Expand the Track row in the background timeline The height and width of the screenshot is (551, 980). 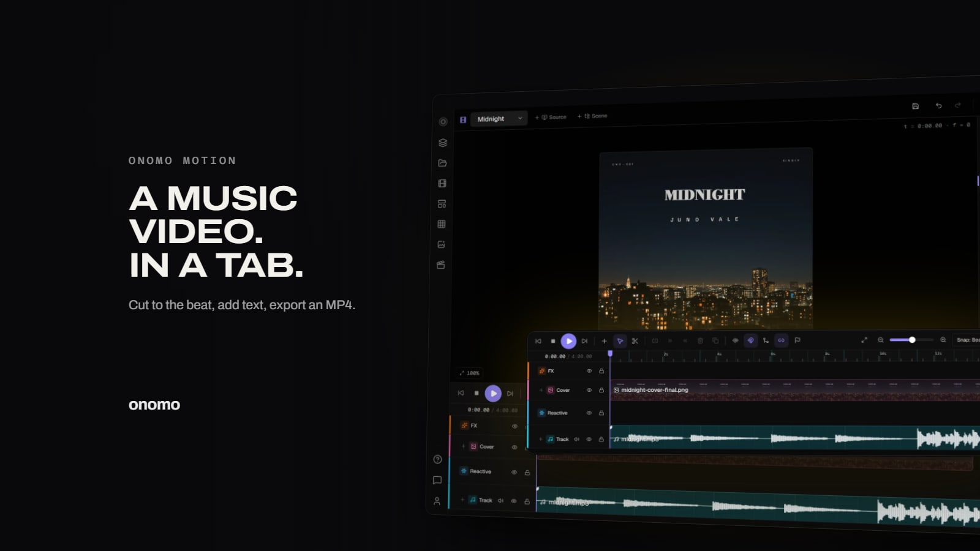462,500
